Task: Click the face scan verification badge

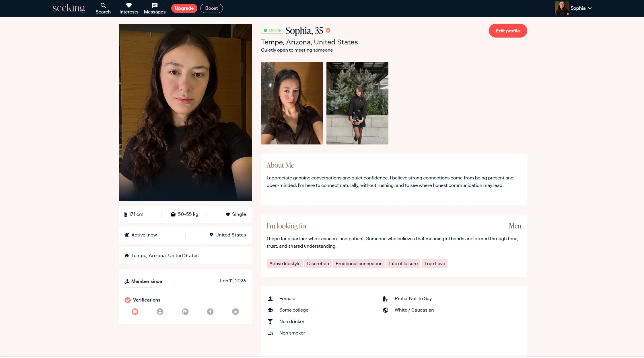Action: [135, 312]
